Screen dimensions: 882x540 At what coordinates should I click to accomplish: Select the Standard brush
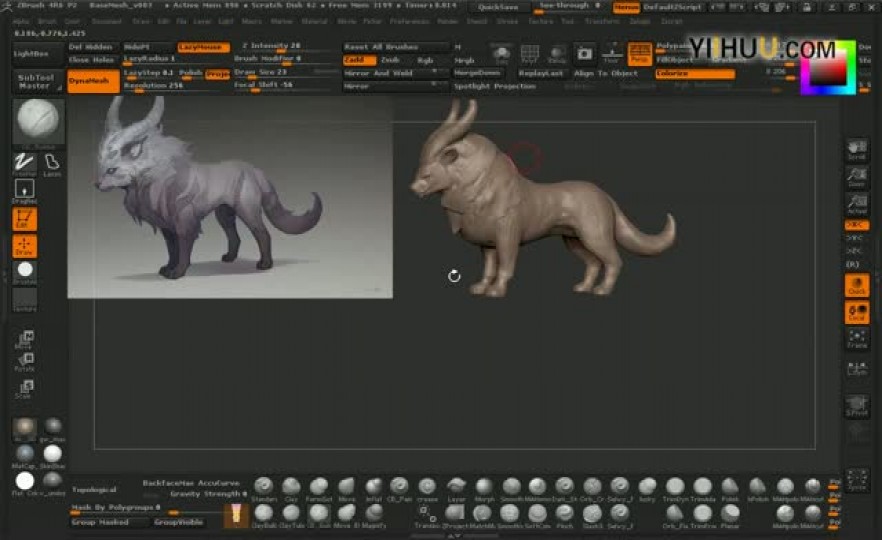pyautogui.click(x=264, y=489)
